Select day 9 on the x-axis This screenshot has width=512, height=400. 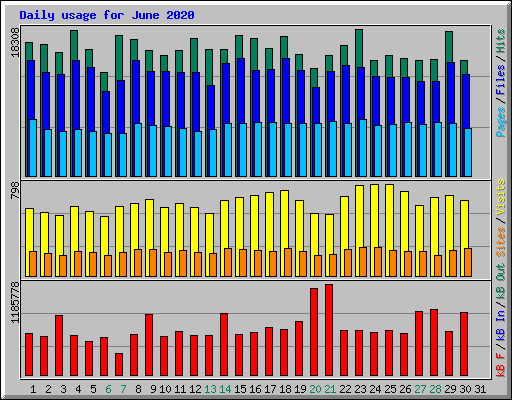click(153, 389)
